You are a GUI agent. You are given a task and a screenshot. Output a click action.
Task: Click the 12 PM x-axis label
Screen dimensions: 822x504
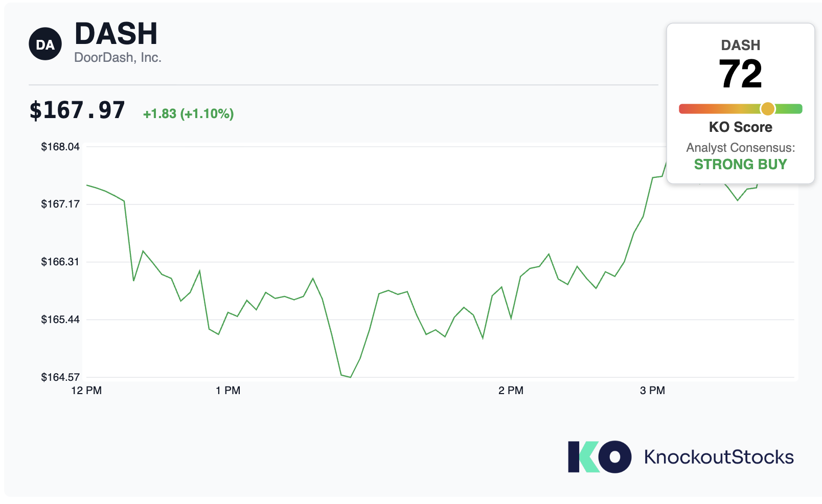tap(86, 391)
